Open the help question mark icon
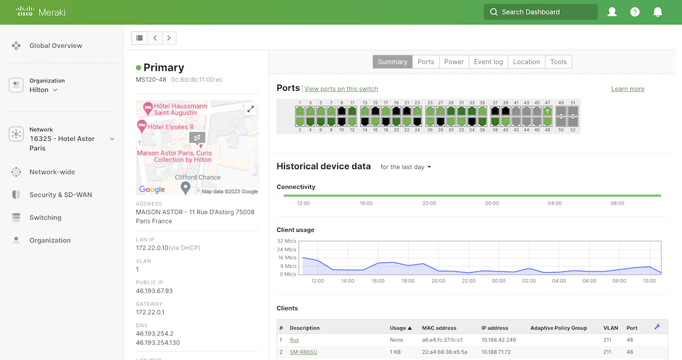 635,12
